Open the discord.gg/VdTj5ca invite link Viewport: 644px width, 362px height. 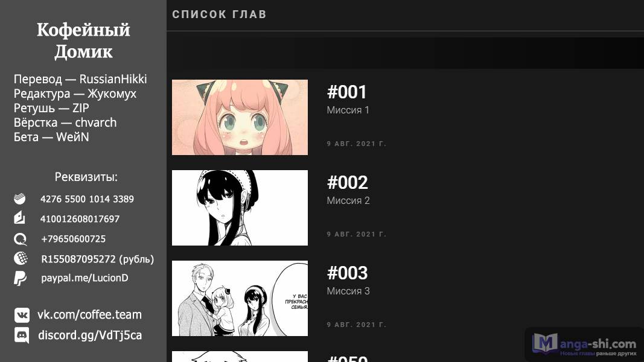coord(90,335)
